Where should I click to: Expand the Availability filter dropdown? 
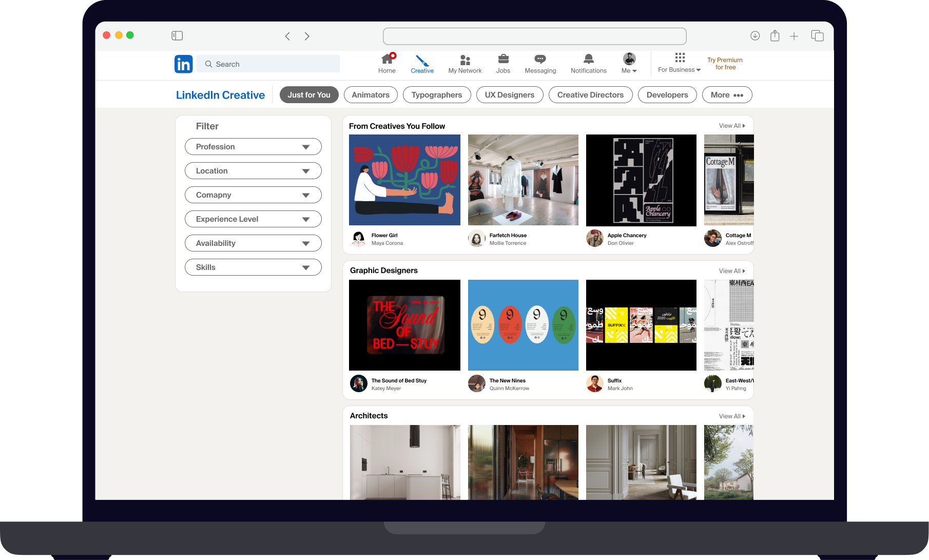click(253, 243)
